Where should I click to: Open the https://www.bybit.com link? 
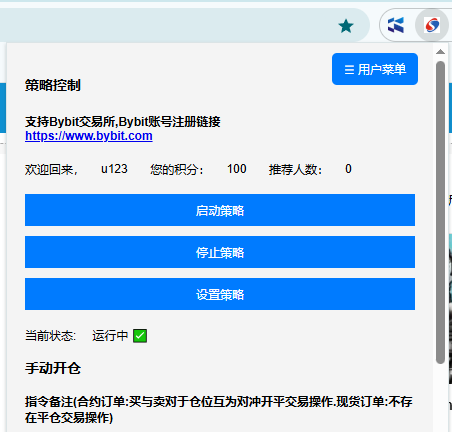coord(89,136)
